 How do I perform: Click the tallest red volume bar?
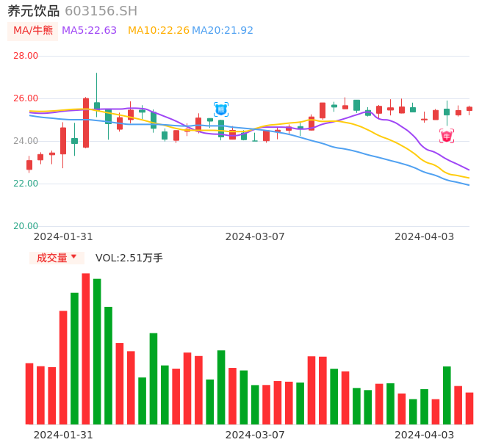click(86, 349)
